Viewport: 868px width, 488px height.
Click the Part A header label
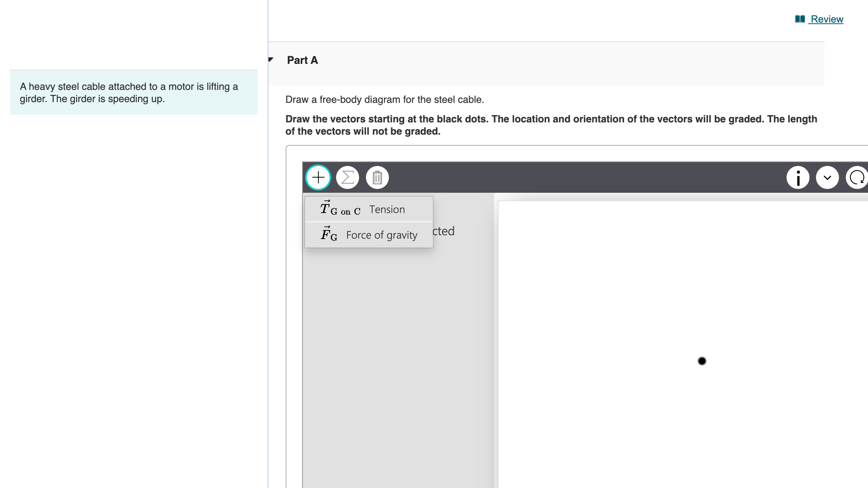click(x=302, y=60)
